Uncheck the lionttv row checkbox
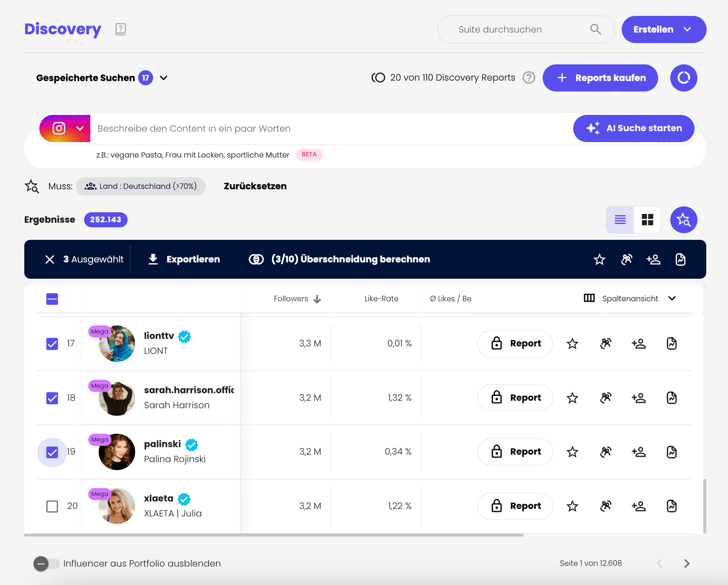The width and height of the screenshot is (728, 585). 52,344
